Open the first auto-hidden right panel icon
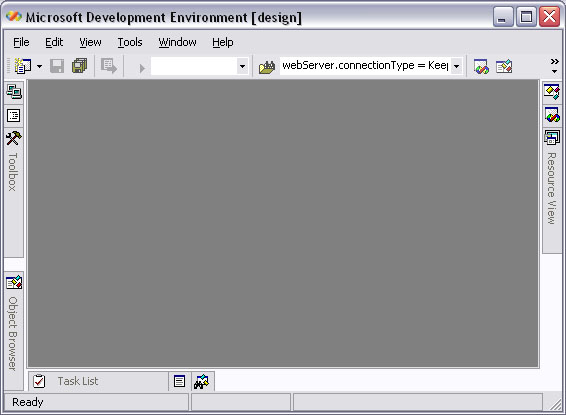The height and width of the screenshot is (415, 566). pos(552,92)
